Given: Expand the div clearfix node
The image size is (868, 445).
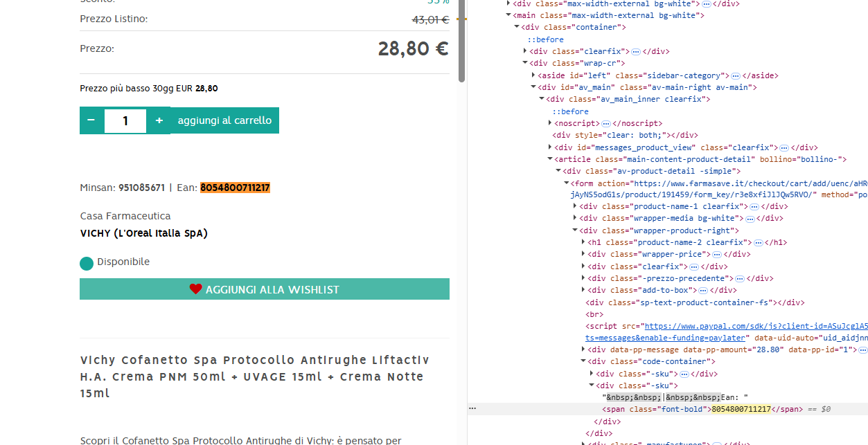Looking at the screenshot, I should coord(525,51).
